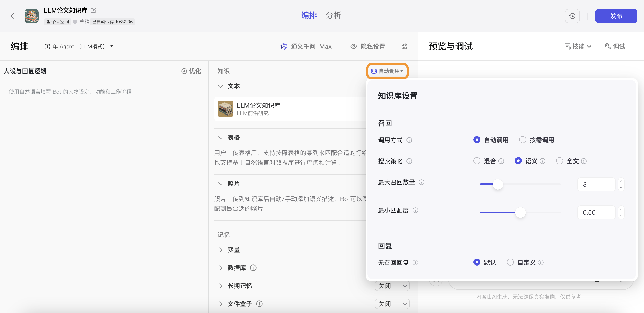Select the 按需调用 radio option
644x313 pixels.
(x=522, y=140)
